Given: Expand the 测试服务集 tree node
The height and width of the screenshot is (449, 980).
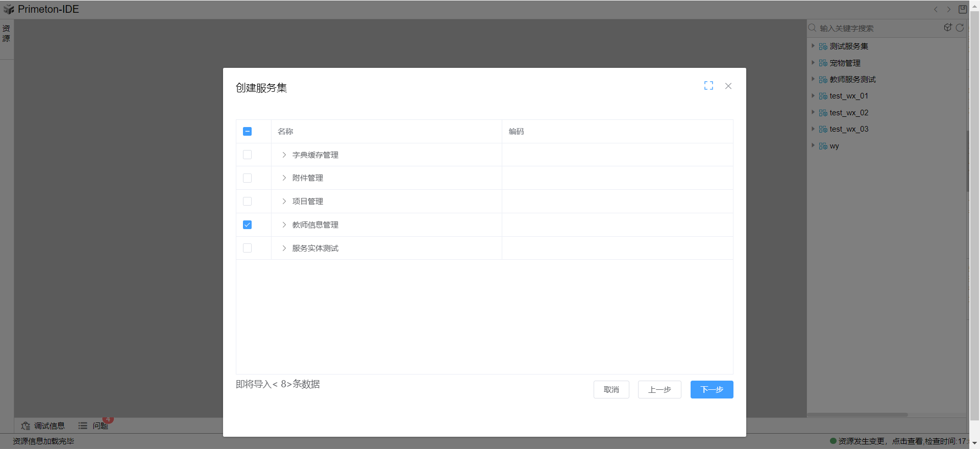Looking at the screenshot, I should tap(813, 46).
